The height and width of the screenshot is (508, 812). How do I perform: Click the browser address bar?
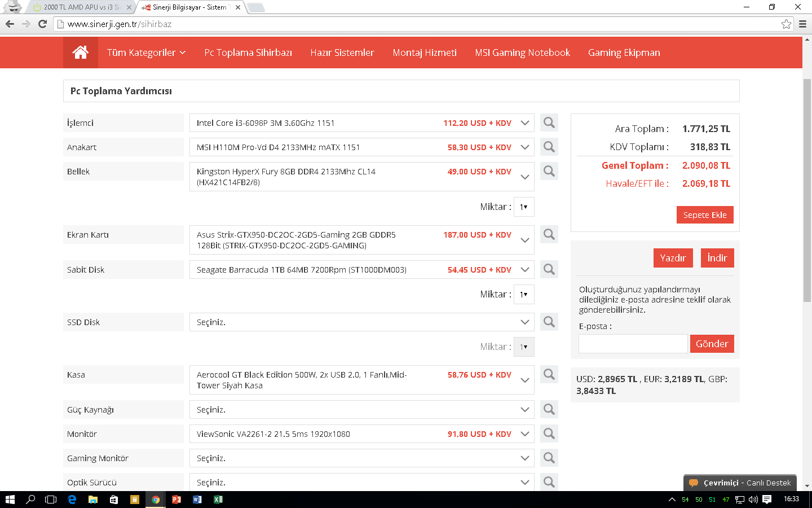[417, 24]
